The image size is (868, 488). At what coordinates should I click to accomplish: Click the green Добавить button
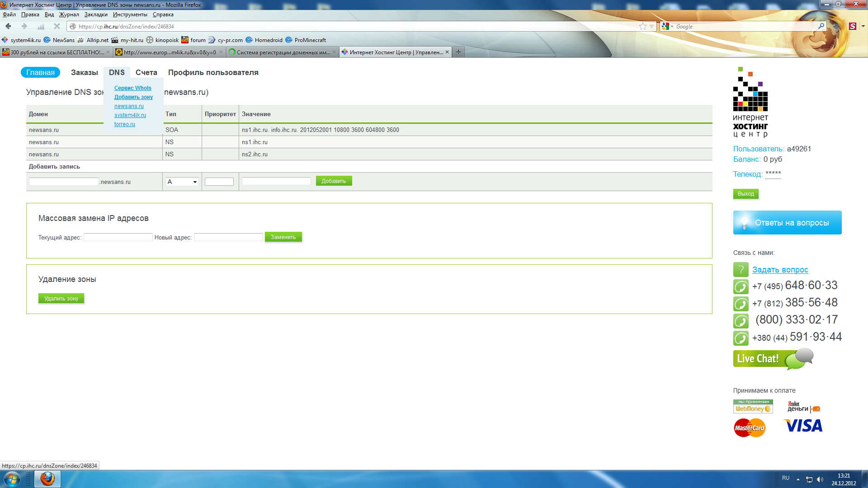(334, 181)
